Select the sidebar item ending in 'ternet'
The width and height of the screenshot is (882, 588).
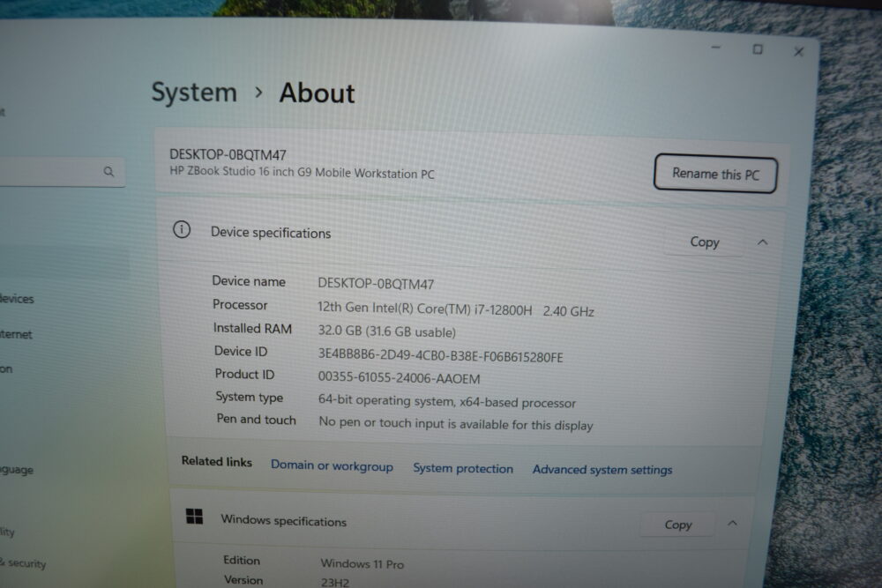coord(16,334)
